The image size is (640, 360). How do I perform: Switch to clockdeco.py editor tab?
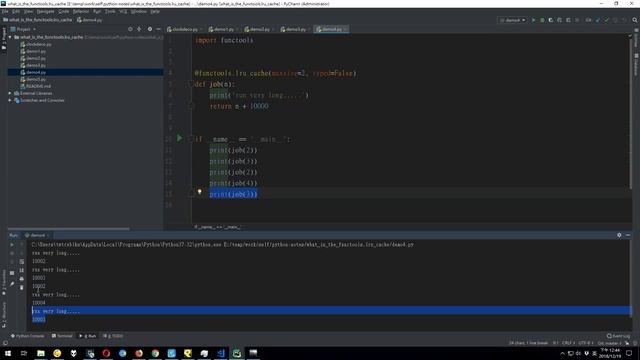pos(184,29)
